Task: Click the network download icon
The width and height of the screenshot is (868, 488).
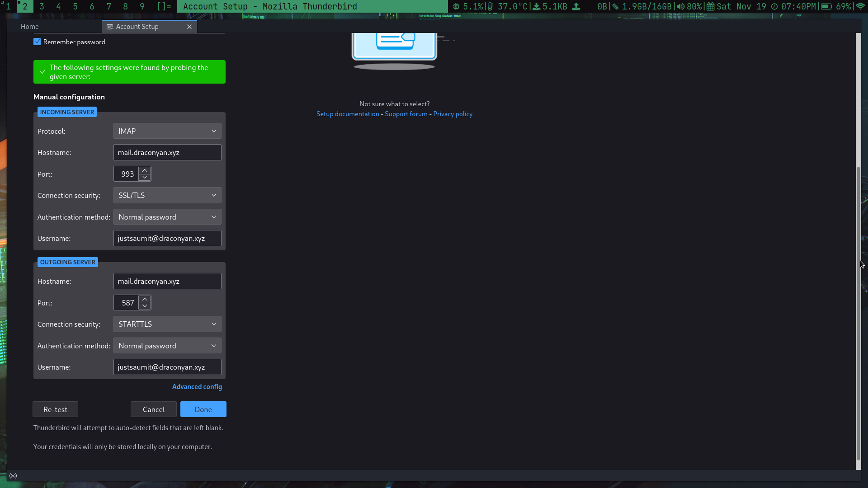Action: [536, 7]
